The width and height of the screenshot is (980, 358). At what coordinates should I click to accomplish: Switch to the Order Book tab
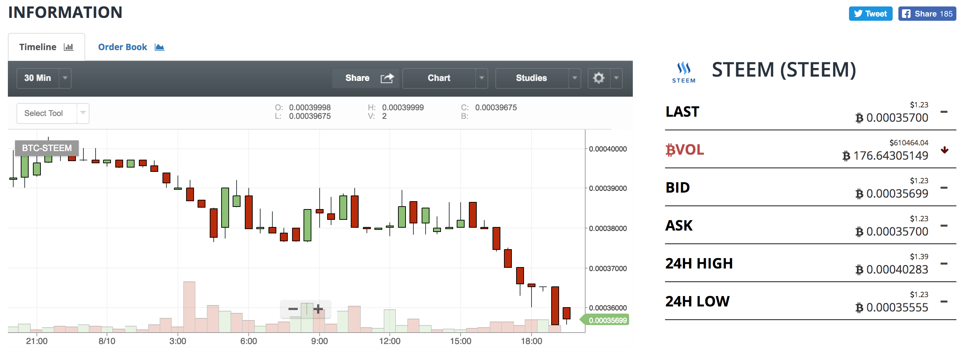pyautogui.click(x=131, y=47)
